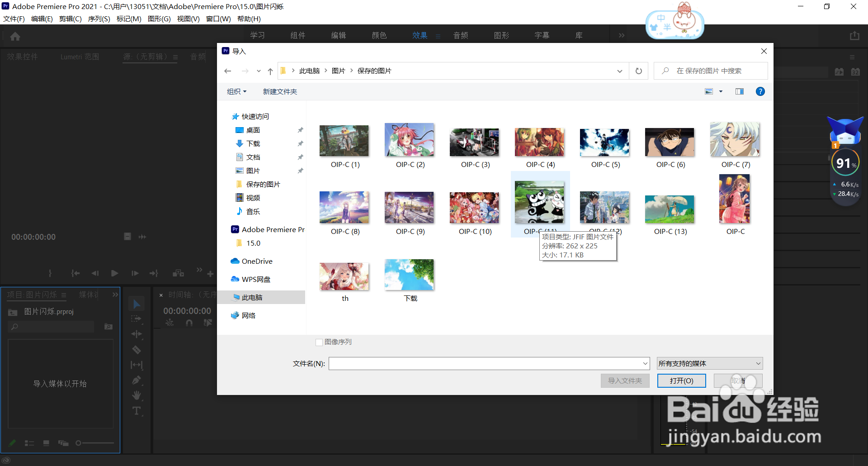Screen dimensions: 868x466
Task: Select the Type tool in Premiere
Action: point(136,411)
